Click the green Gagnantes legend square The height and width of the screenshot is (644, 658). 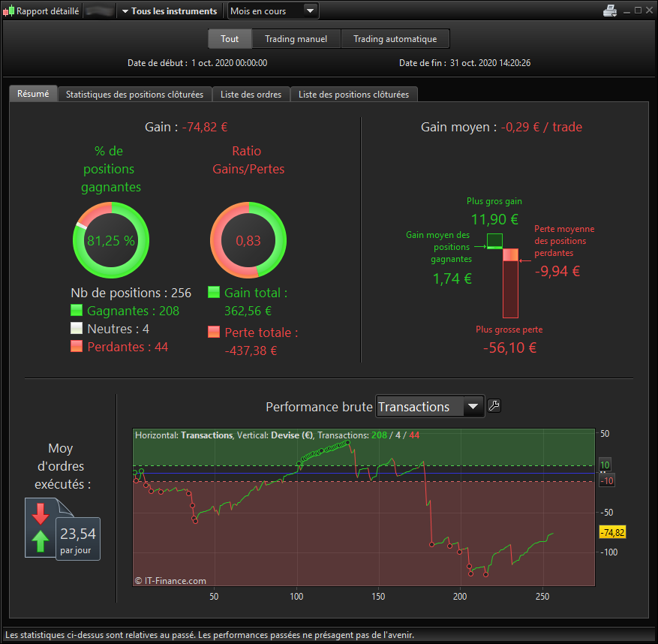pos(77,310)
